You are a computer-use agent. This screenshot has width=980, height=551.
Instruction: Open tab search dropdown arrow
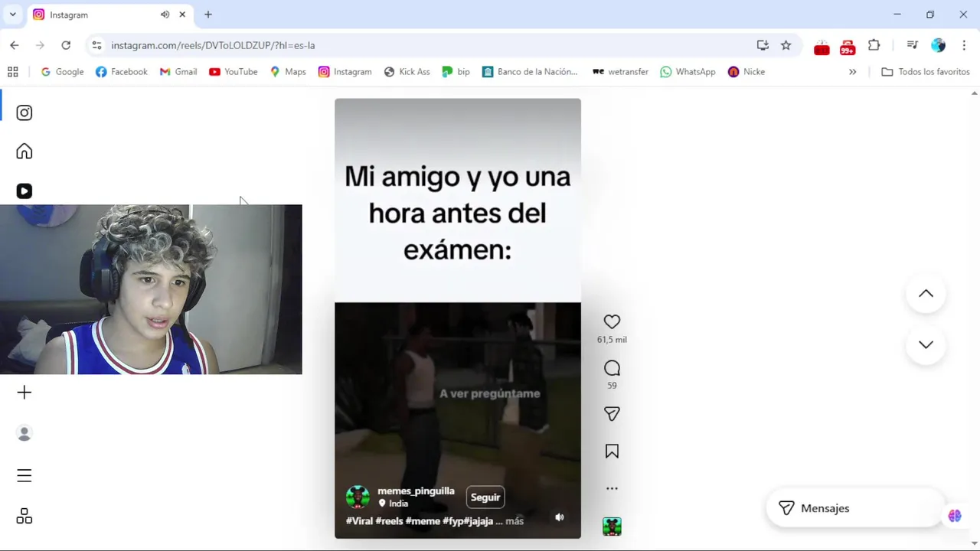12,15
